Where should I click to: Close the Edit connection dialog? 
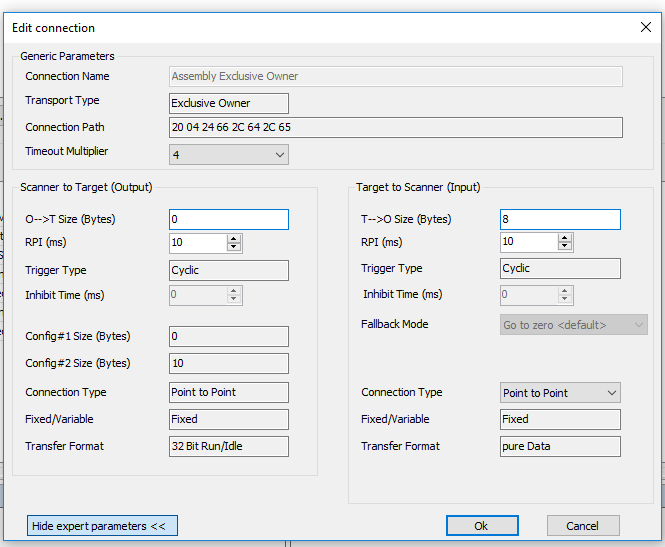645,28
